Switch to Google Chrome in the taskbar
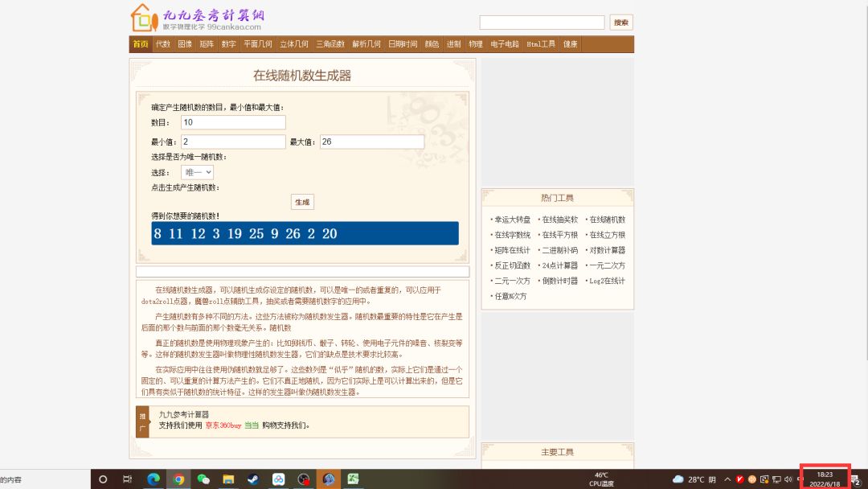 pos(178,479)
